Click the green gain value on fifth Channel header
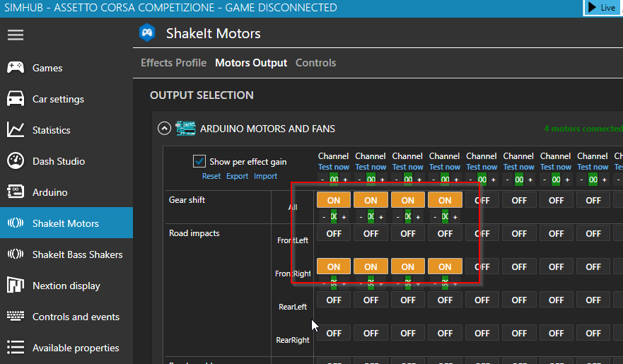Viewport: 623px width, 364px height. [482, 180]
